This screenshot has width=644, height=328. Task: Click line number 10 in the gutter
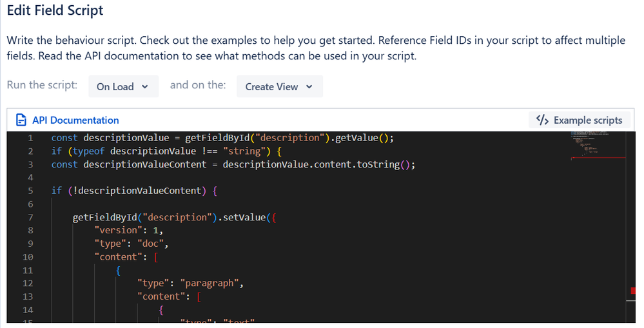click(28, 257)
